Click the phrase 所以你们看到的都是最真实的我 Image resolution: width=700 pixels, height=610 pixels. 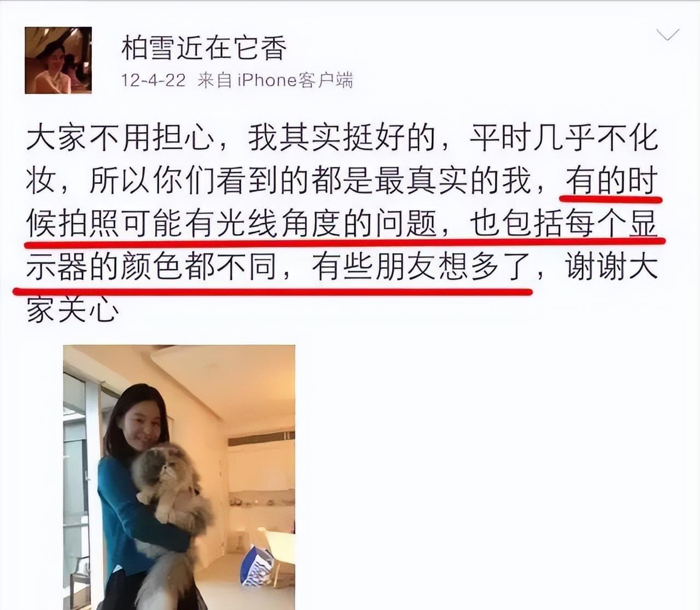(x=310, y=181)
